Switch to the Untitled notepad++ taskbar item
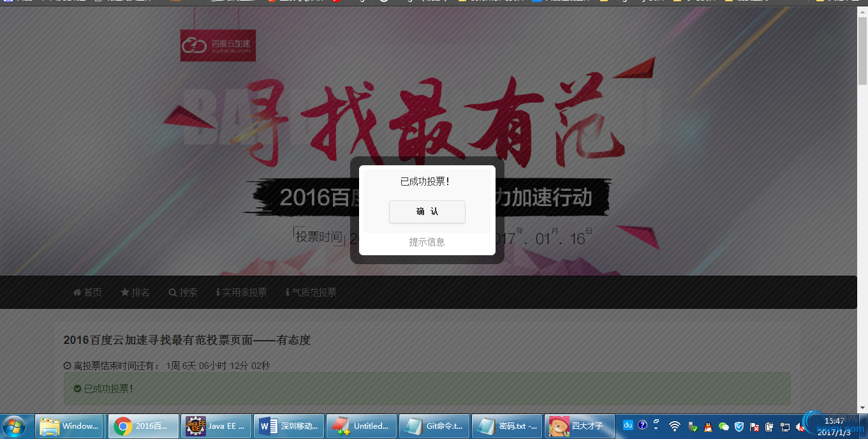Image resolution: width=868 pixels, height=439 pixels. point(362,426)
